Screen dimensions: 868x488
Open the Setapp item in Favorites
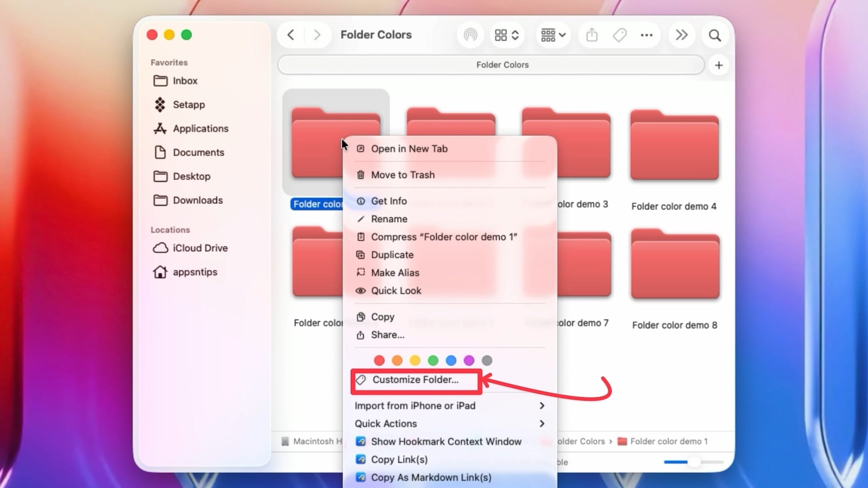(x=188, y=104)
